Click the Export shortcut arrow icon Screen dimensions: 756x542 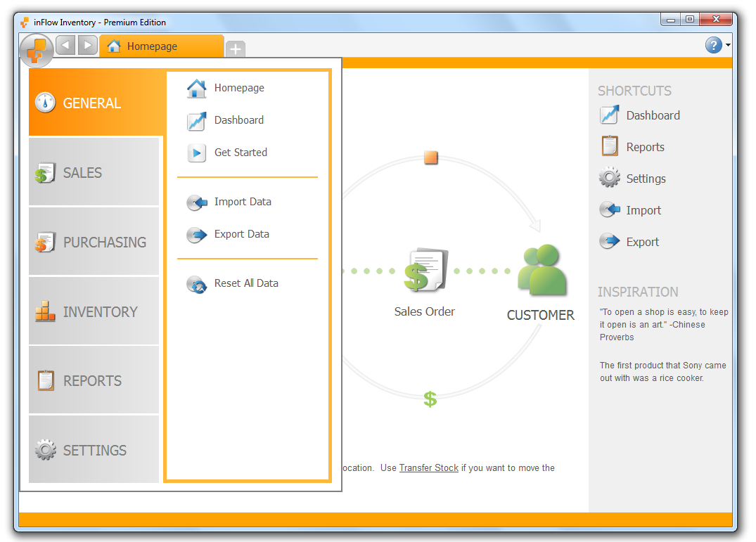click(610, 241)
